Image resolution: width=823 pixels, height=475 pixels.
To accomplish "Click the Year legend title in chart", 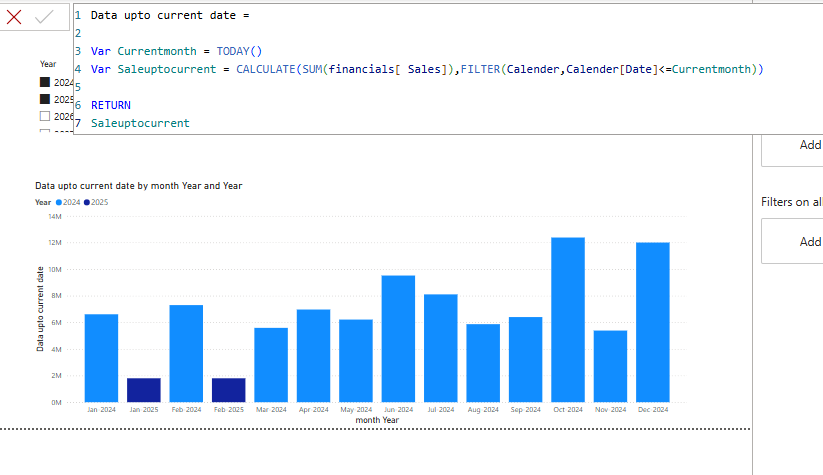I will (43, 202).
